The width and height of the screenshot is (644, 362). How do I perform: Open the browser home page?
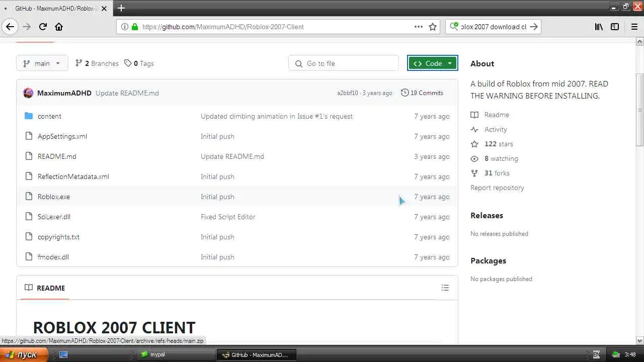(59, 27)
